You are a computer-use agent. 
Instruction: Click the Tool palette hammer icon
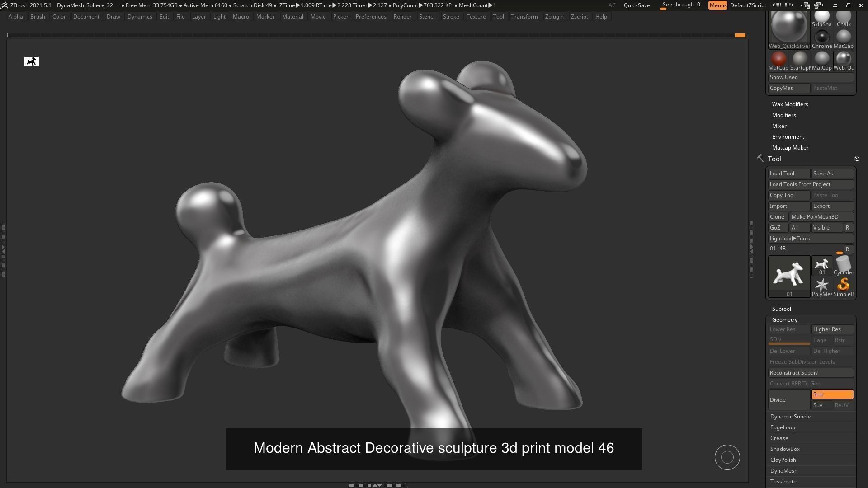(x=760, y=158)
